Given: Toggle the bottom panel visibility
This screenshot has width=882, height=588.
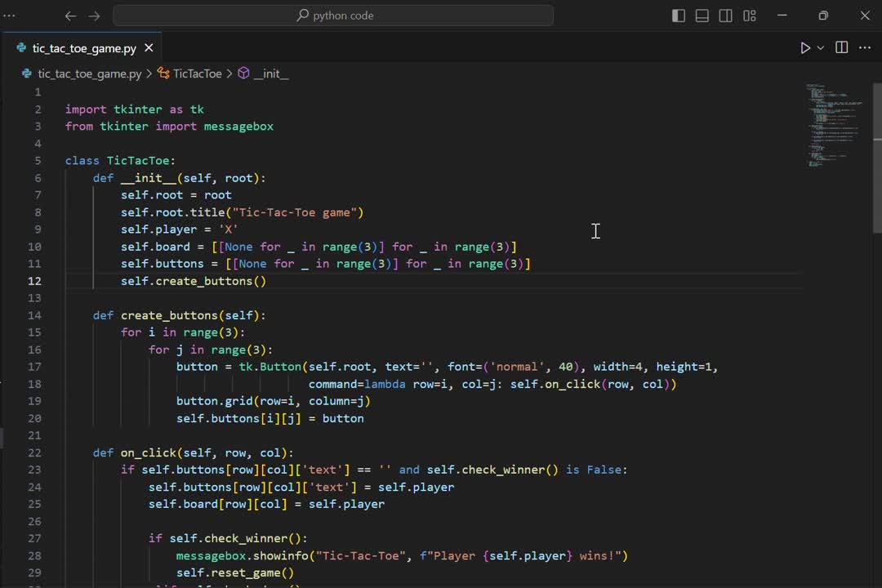Looking at the screenshot, I should coord(702,16).
